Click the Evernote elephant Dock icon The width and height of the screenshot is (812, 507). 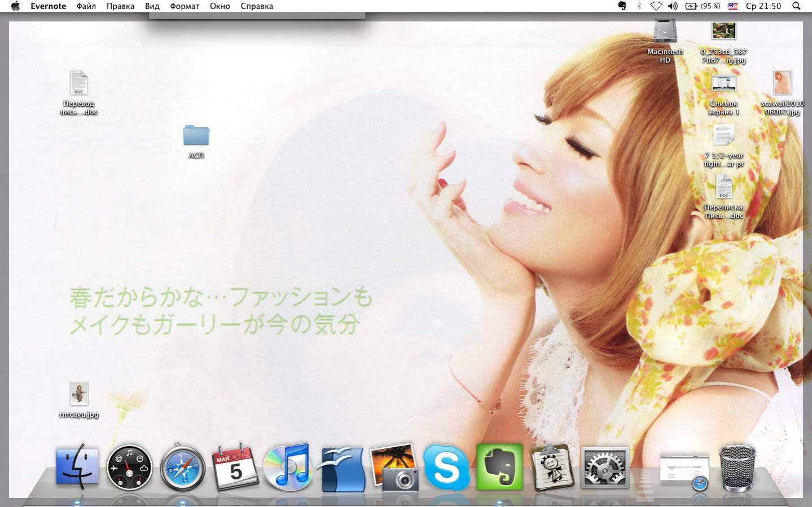click(x=499, y=468)
